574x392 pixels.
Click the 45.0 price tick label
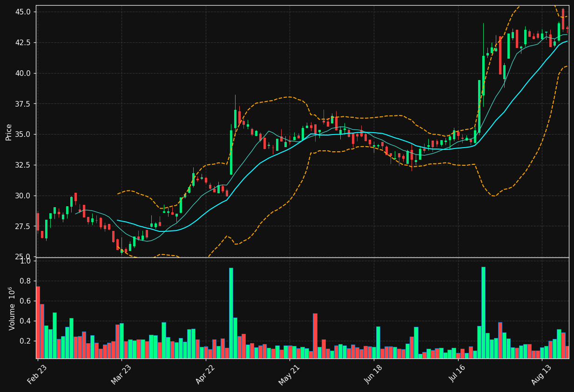click(x=23, y=12)
